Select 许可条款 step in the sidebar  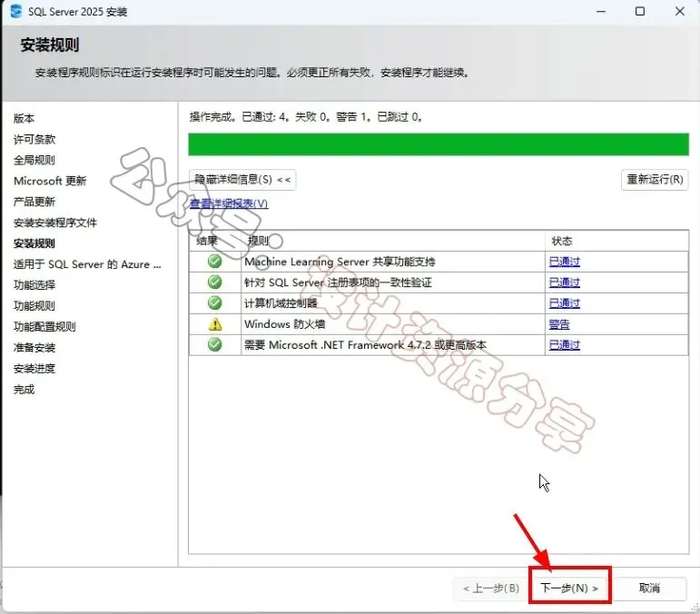35,139
